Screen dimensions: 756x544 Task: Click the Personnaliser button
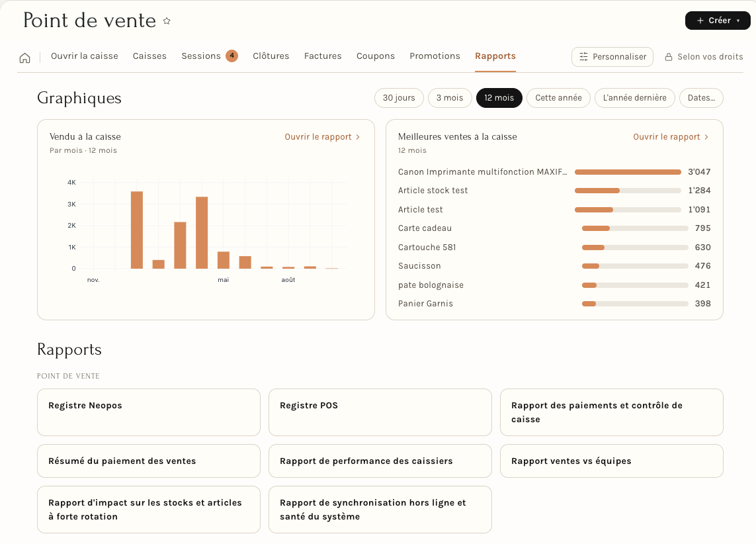click(x=612, y=57)
